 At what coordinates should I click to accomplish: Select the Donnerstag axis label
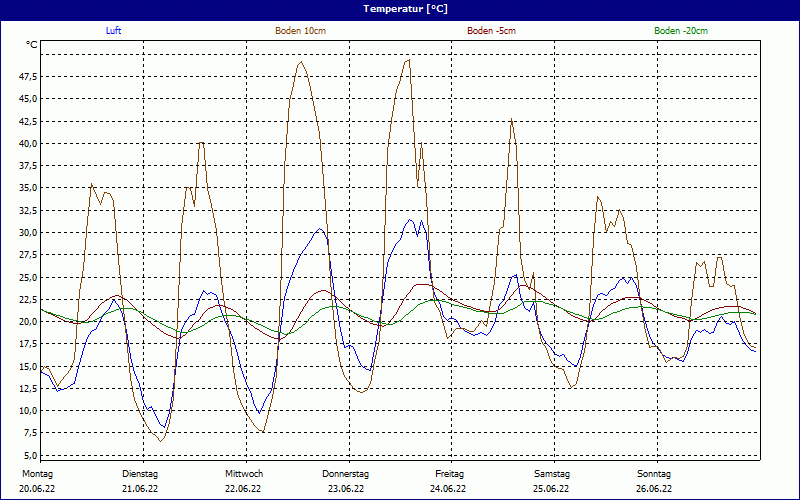[346, 474]
